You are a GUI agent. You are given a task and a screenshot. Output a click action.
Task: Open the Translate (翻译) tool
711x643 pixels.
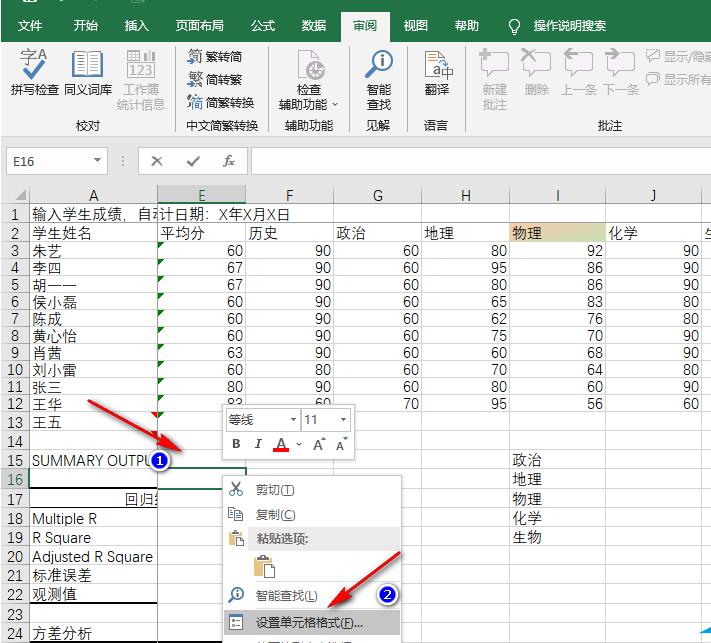click(x=438, y=73)
